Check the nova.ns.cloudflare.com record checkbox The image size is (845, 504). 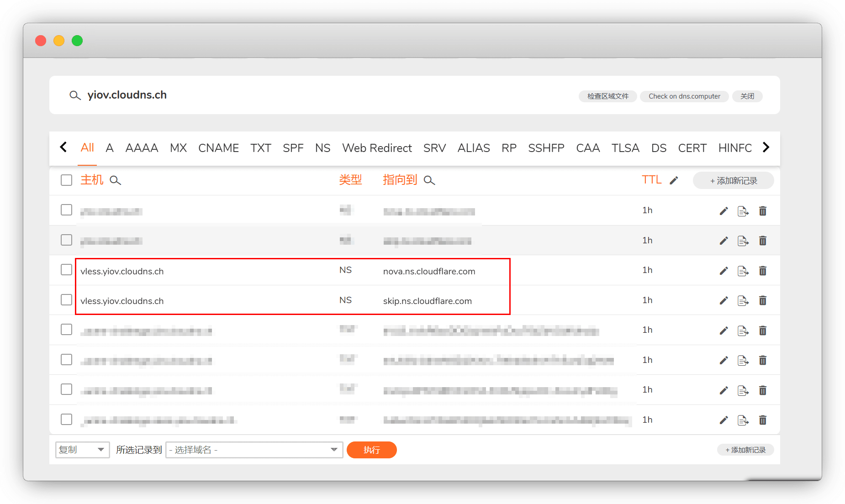[67, 270]
